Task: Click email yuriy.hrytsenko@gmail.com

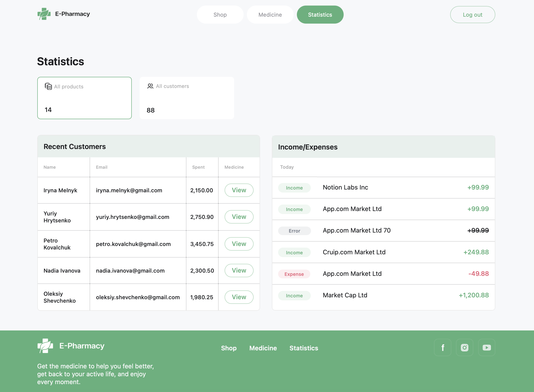Action: [132, 217]
